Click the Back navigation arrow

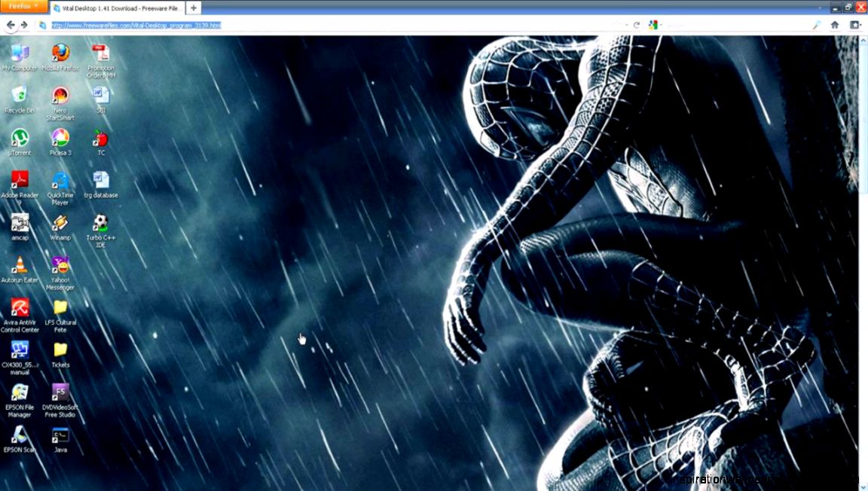[11, 24]
